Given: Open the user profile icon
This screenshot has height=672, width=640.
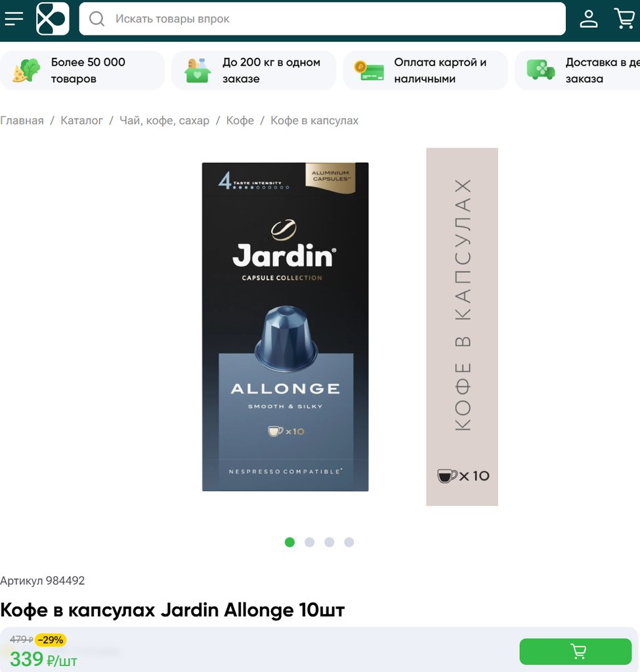Looking at the screenshot, I should pyautogui.click(x=589, y=19).
